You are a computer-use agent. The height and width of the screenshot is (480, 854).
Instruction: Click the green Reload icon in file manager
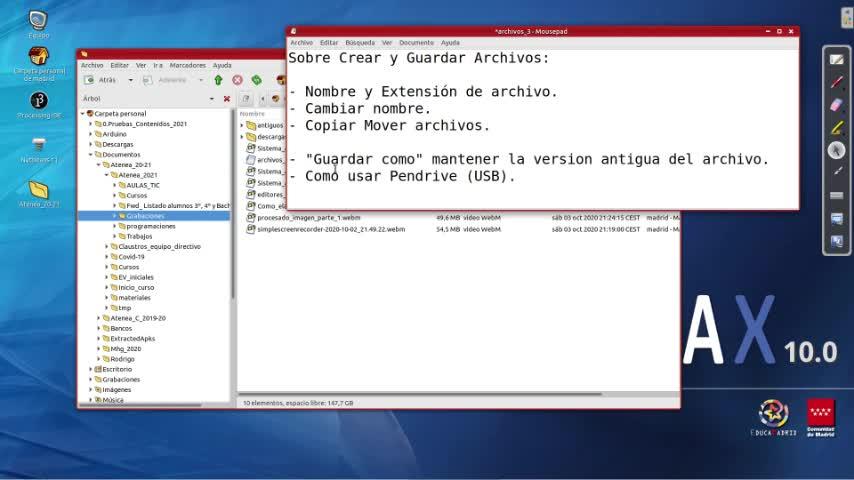[257, 80]
